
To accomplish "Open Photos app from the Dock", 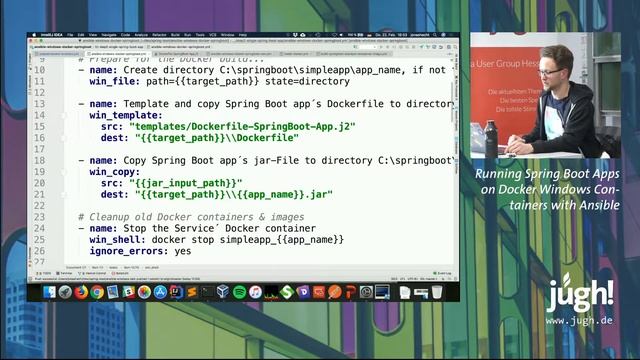I will pos(144,292).
